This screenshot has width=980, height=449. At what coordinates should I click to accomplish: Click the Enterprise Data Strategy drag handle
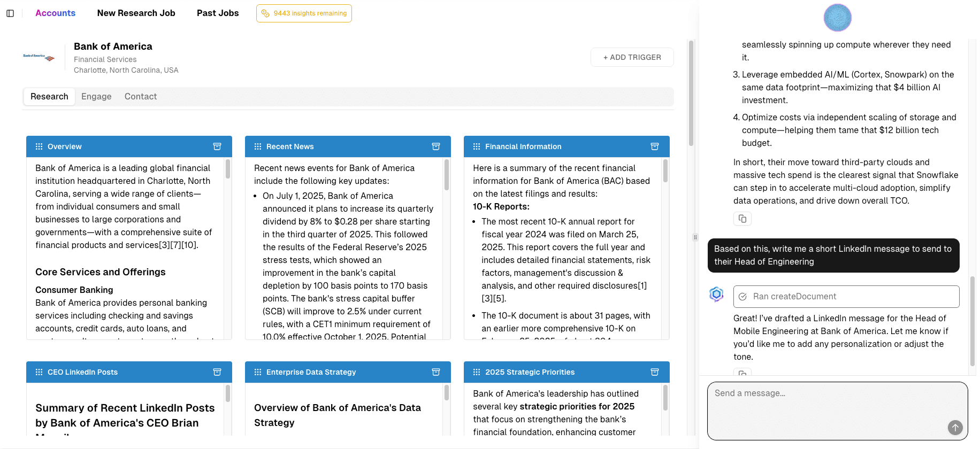pyautogui.click(x=258, y=372)
